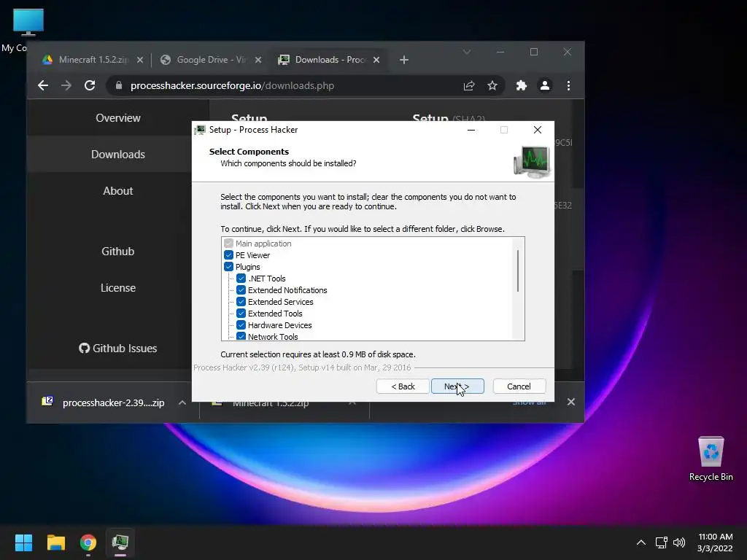
Task: Select Downloads in site sidebar
Action: 118,155
